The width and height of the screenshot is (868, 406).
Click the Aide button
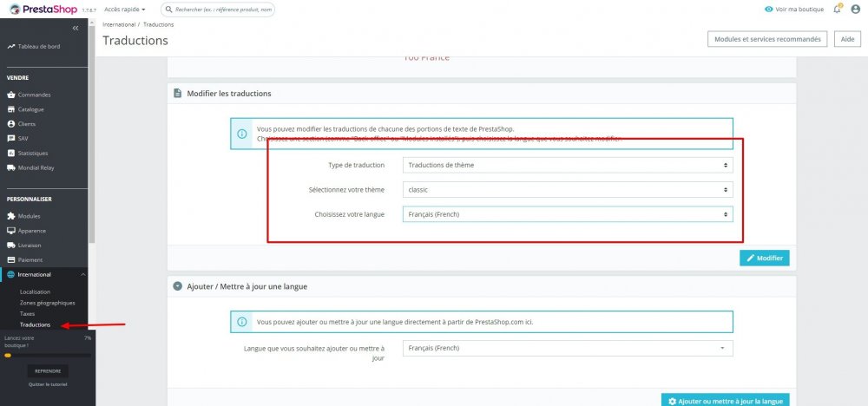847,39
